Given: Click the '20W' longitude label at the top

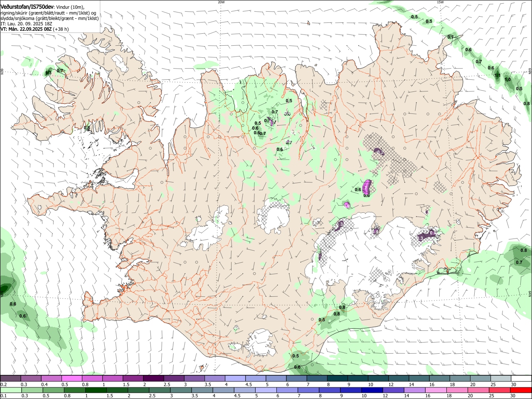Looking at the screenshot, I should point(221,2).
